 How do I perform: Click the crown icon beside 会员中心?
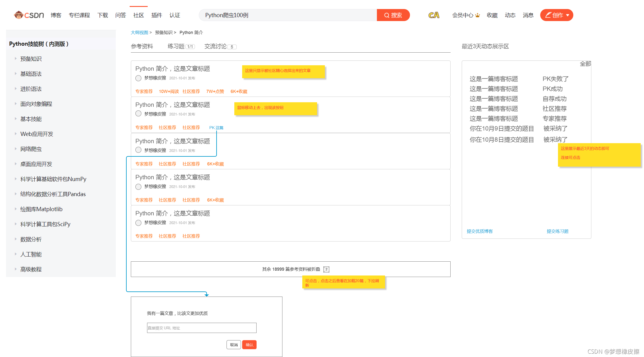(x=478, y=15)
